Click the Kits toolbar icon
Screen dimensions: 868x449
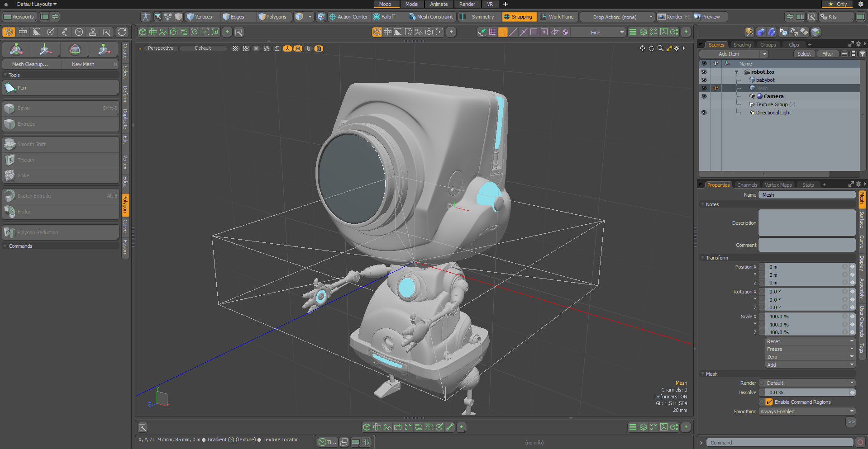coord(824,17)
